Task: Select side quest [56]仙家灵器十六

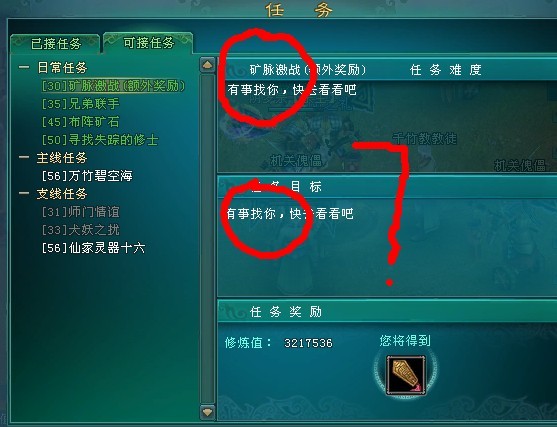Action: pyautogui.click(x=93, y=248)
